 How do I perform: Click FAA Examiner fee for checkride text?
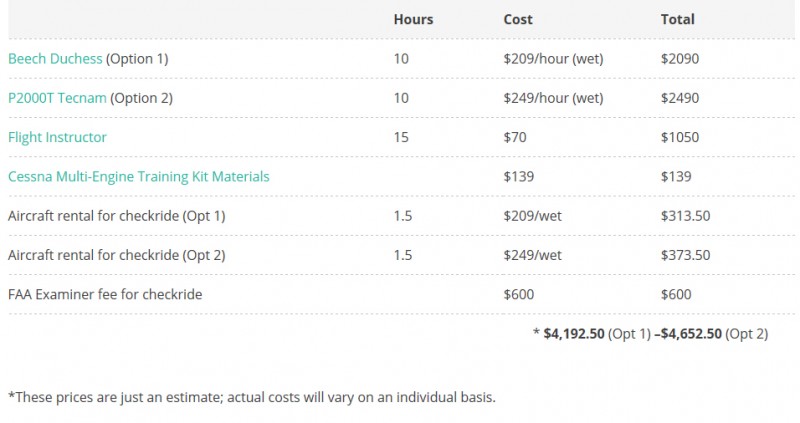[x=105, y=294]
